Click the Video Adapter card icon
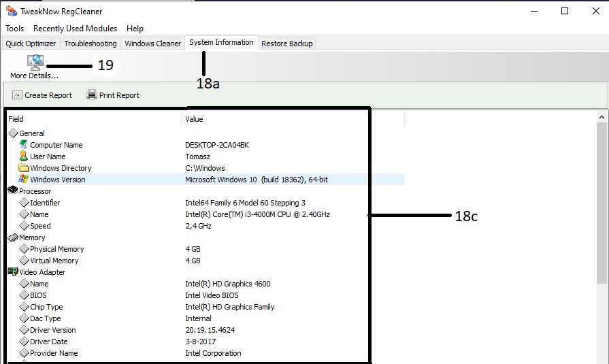This screenshot has height=364, width=609. tap(13, 271)
